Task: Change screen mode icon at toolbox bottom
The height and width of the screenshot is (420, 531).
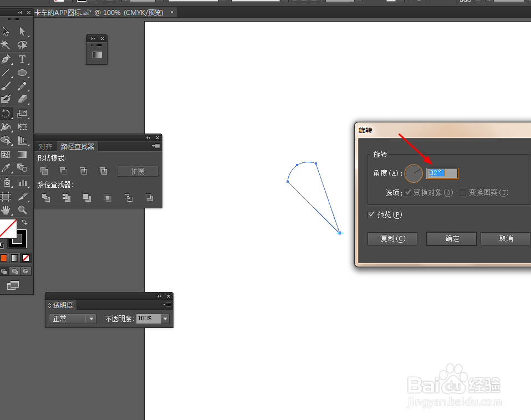Action: tap(13, 285)
